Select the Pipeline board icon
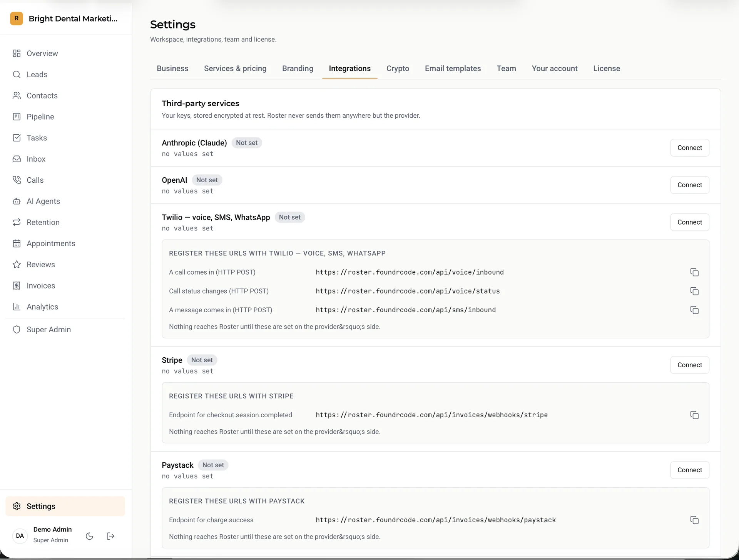Screen dimensions: 739x560 [17, 117]
